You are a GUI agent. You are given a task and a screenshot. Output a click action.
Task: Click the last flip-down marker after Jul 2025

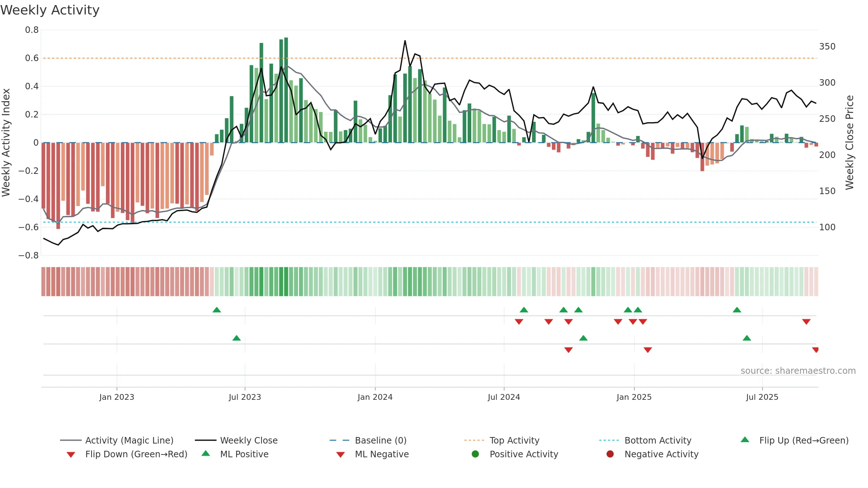click(806, 322)
